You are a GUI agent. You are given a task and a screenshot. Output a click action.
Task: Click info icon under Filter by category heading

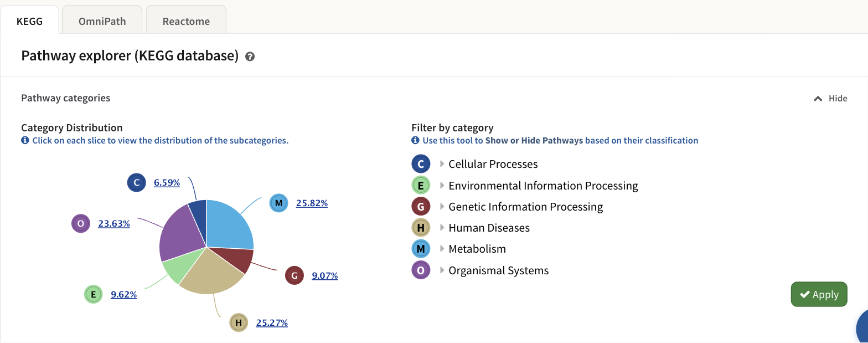tap(415, 140)
